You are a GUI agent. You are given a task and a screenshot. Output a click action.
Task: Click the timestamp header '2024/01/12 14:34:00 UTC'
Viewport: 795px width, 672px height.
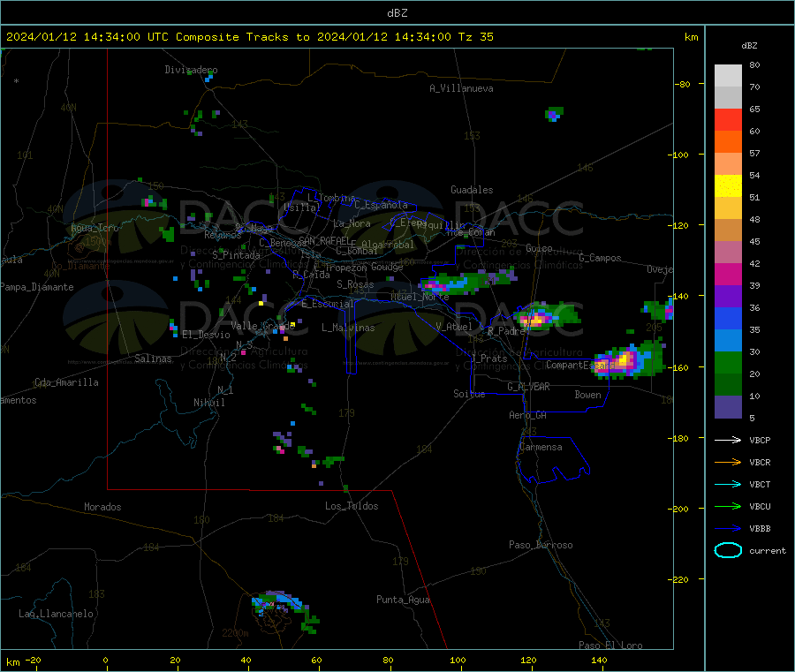click(x=87, y=37)
